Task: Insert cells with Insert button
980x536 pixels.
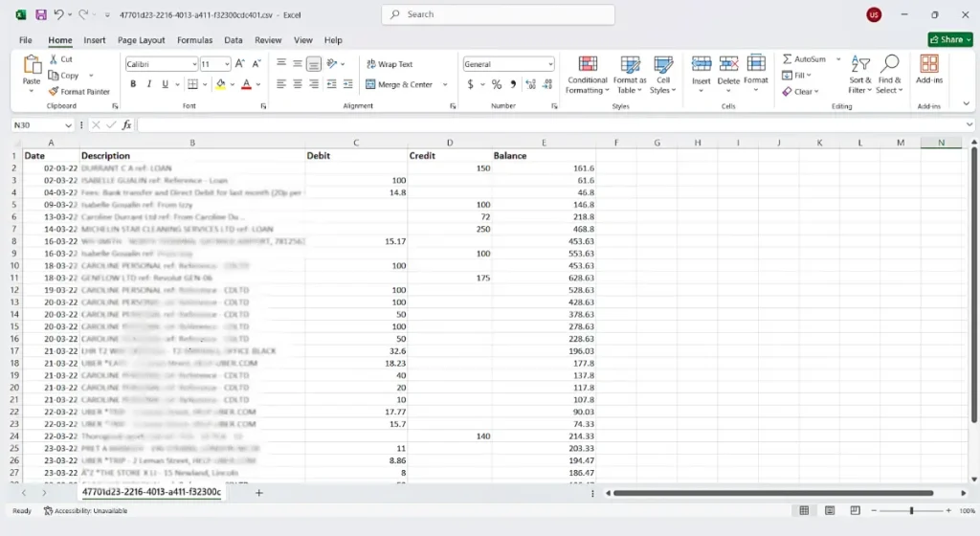Action: pos(701,75)
